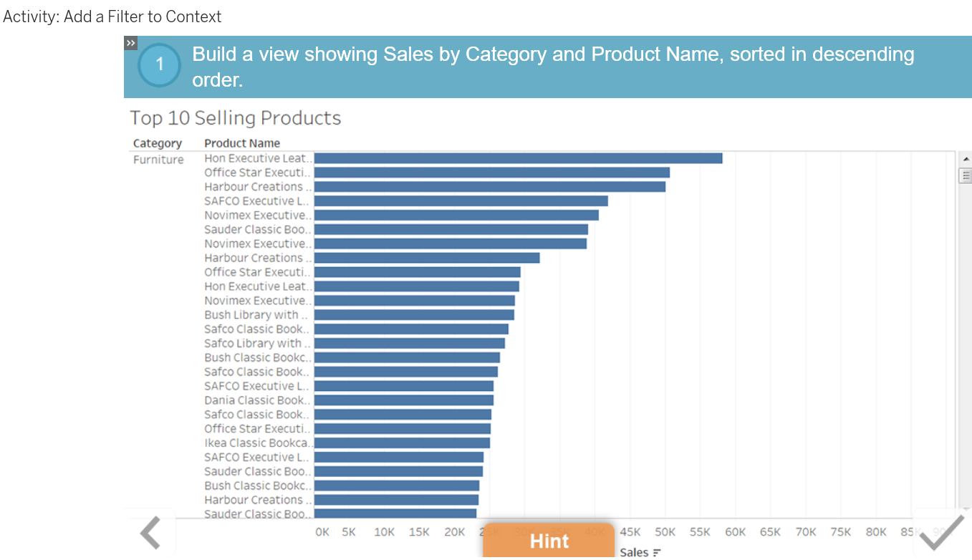The image size is (972, 560).
Task: Click the 50K axis tick label
Action: tap(665, 532)
